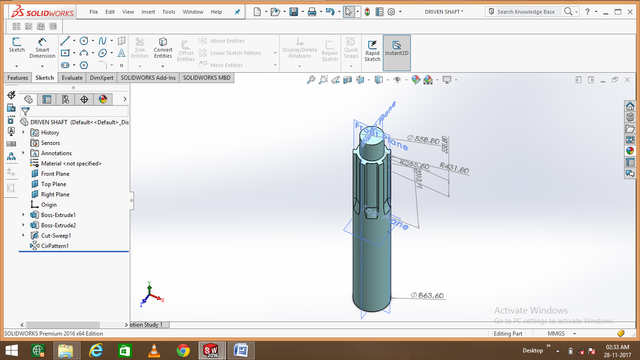The height and width of the screenshot is (360, 640).
Task: Select the Straight Slot tool
Action: (65, 65)
